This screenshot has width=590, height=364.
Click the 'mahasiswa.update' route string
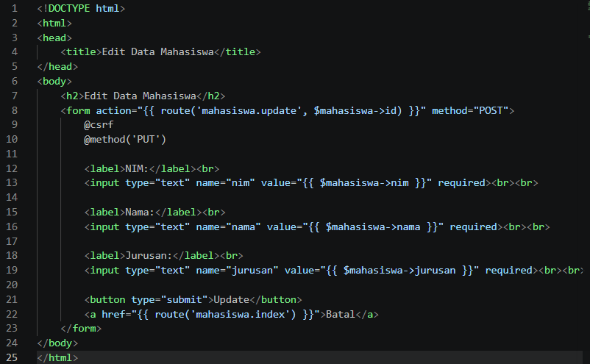coord(249,110)
